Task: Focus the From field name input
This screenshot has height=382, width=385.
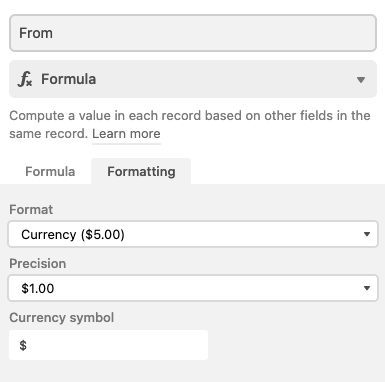Action: (193, 33)
